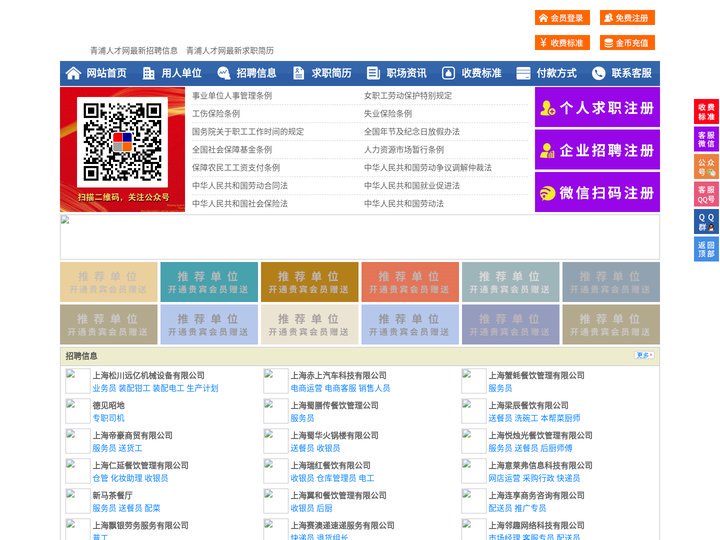
Task: Click the 客服QQ号 side widget
Action: point(706,194)
